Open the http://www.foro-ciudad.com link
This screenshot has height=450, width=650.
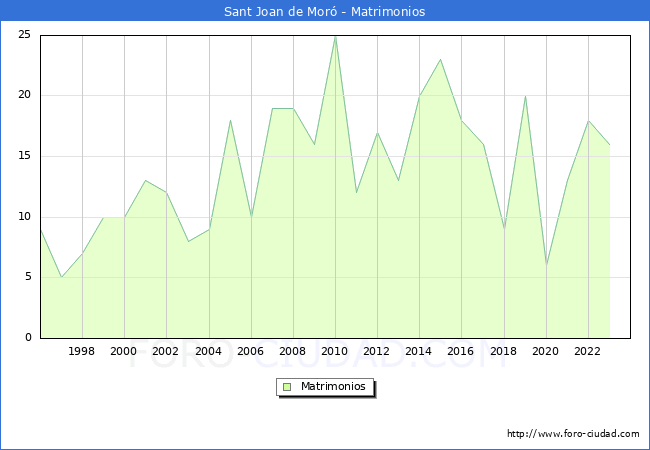pos(573,434)
